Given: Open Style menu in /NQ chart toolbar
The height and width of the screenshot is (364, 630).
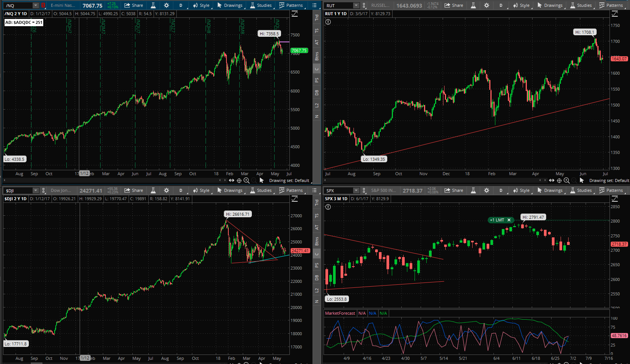Looking at the screenshot, I should click(x=201, y=5).
